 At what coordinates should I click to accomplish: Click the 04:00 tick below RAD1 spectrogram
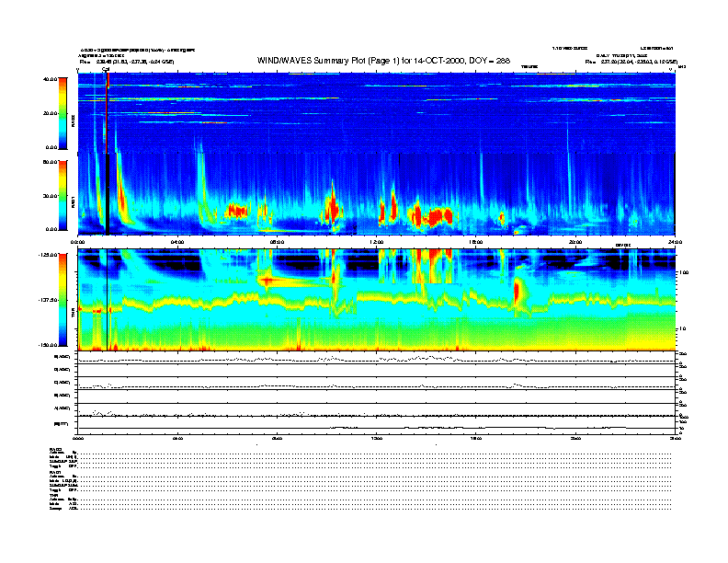pyautogui.click(x=177, y=242)
